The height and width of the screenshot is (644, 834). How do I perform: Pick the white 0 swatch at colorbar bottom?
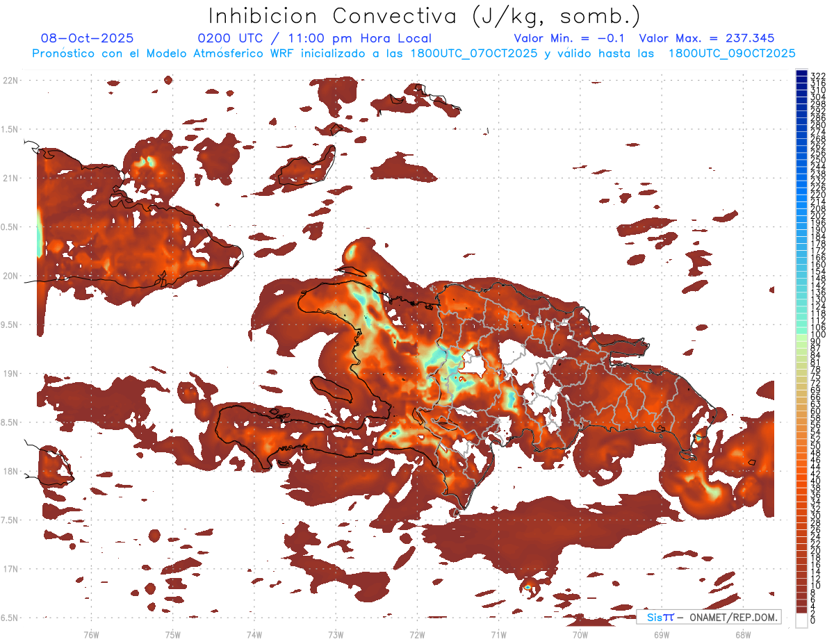click(x=801, y=621)
